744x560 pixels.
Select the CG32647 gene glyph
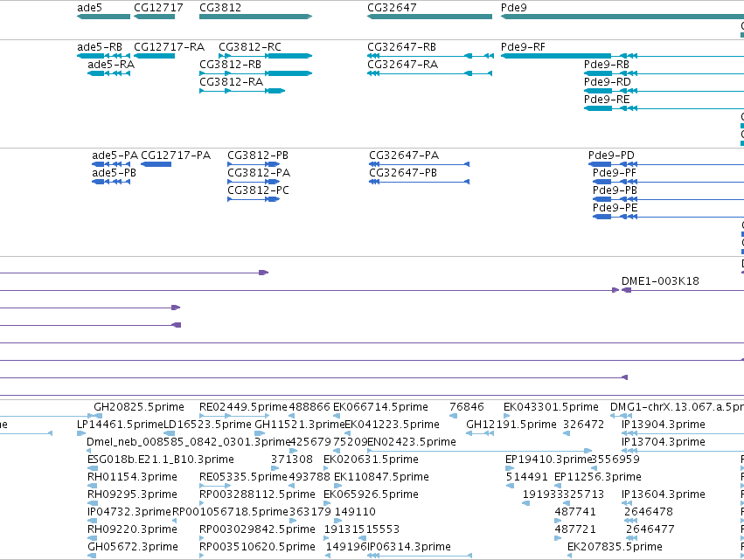point(429,17)
